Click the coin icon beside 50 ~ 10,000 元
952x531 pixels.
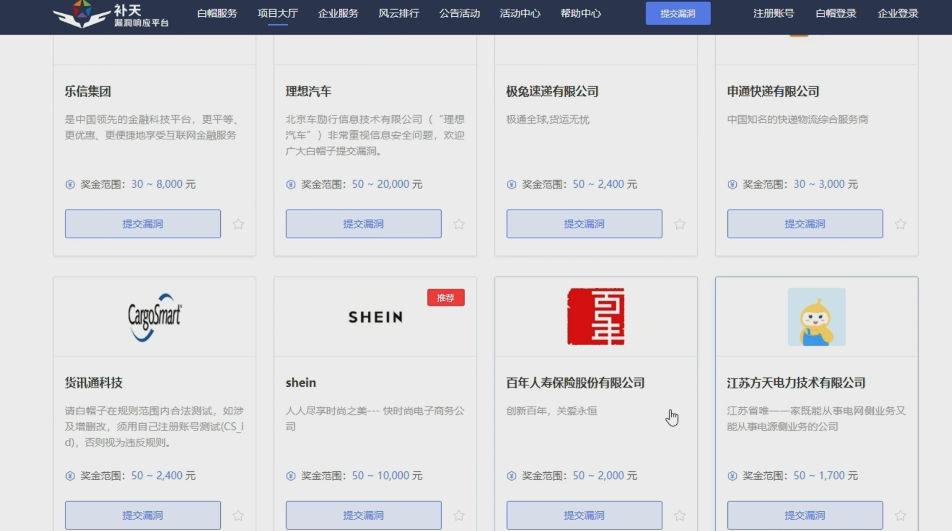click(x=291, y=476)
